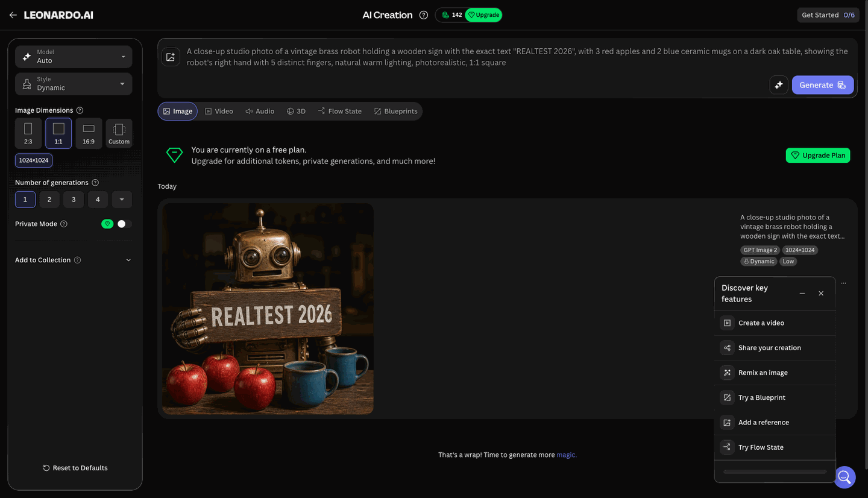
Task: Click the green diamond free plan icon
Action: tap(174, 156)
